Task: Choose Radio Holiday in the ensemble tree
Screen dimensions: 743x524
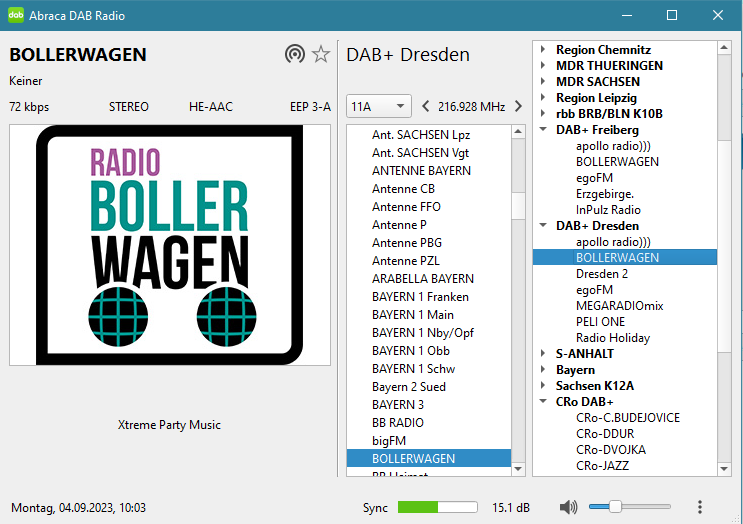Action: pyautogui.click(x=612, y=338)
